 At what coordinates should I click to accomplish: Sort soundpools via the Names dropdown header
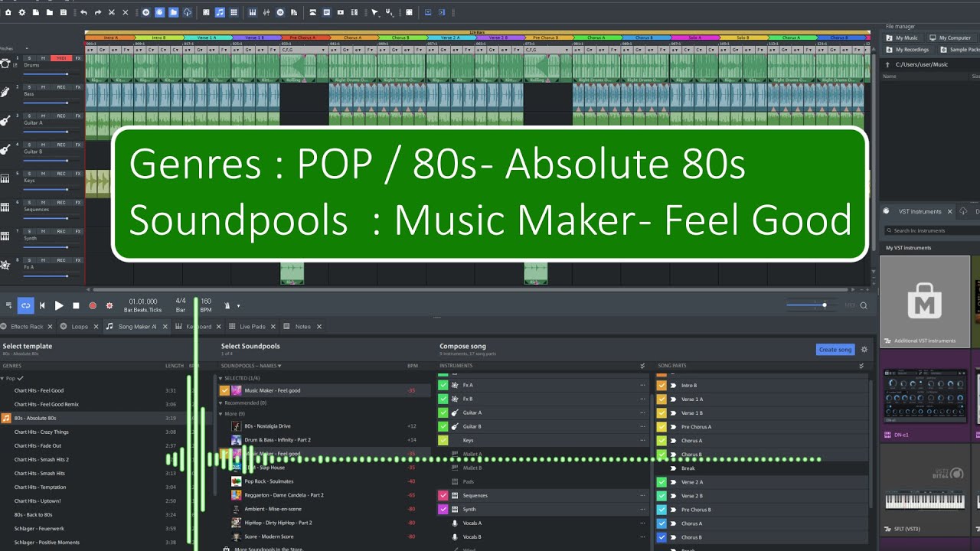point(251,366)
